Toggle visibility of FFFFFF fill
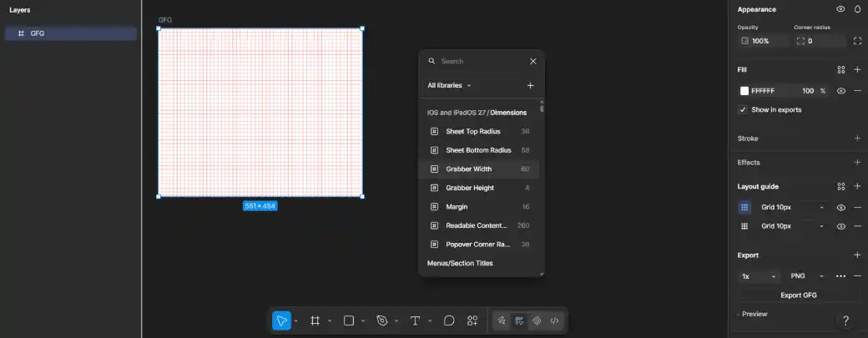The image size is (868, 338). (841, 91)
